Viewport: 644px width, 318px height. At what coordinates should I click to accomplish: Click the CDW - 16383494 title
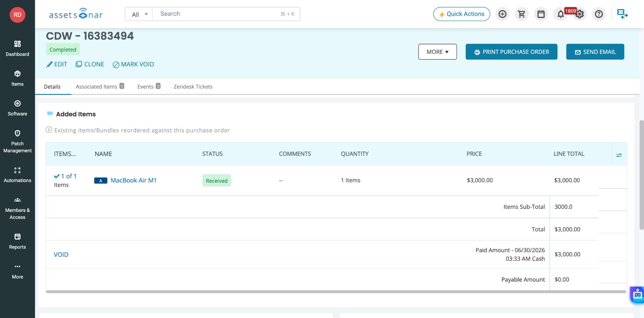click(90, 36)
